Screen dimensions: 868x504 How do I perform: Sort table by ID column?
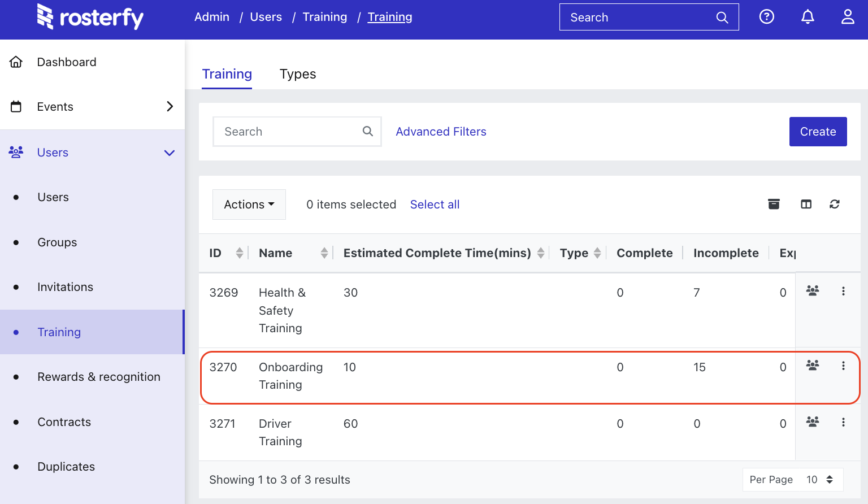click(x=240, y=253)
